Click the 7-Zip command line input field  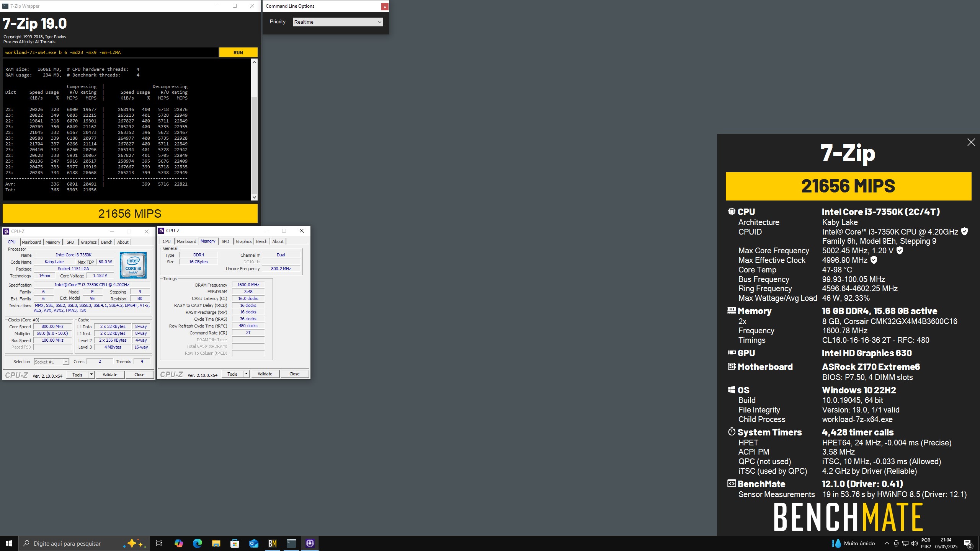click(110, 52)
